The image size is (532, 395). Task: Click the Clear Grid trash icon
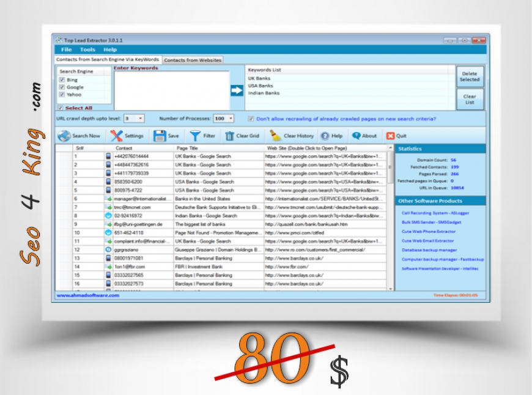230,136
